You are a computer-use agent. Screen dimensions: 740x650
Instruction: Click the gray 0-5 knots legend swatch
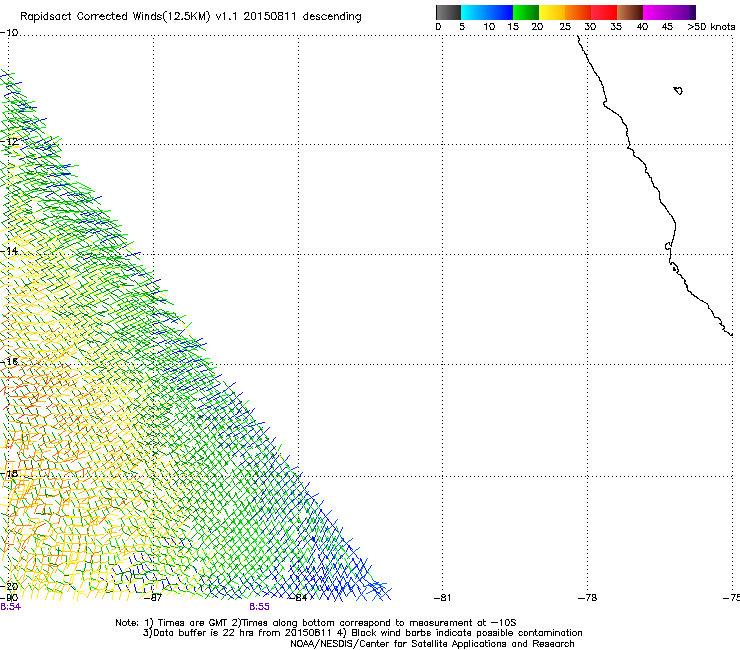point(448,12)
